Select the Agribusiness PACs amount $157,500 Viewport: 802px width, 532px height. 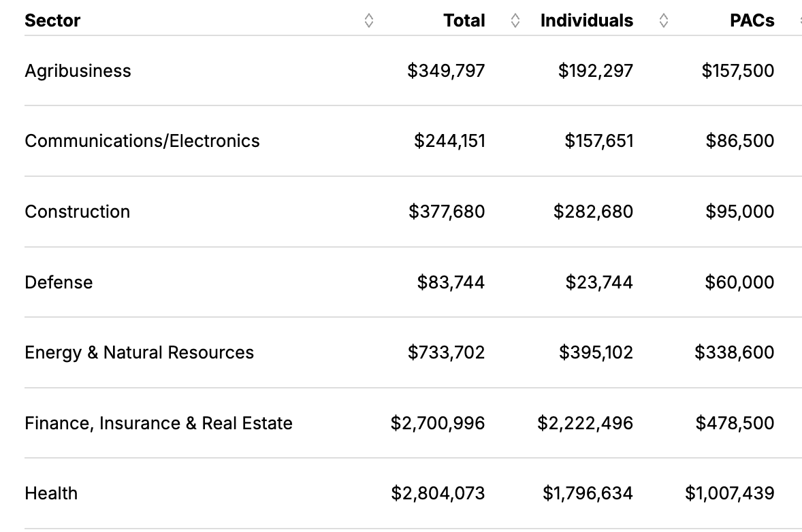tap(737, 71)
